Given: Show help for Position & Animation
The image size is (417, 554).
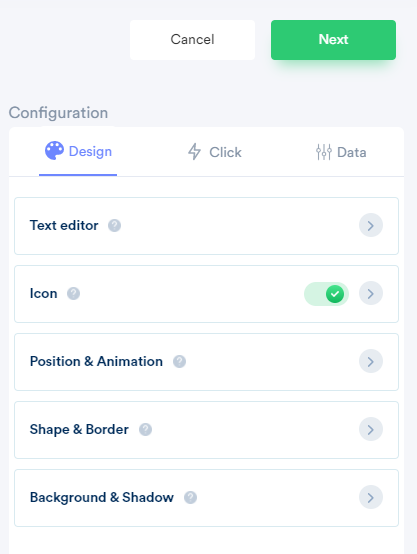Looking at the screenshot, I should tap(179, 361).
